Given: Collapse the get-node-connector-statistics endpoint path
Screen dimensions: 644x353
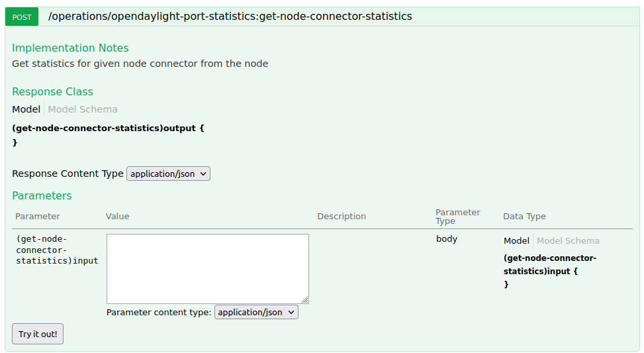Looking at the screenshot, I should 230,16.
